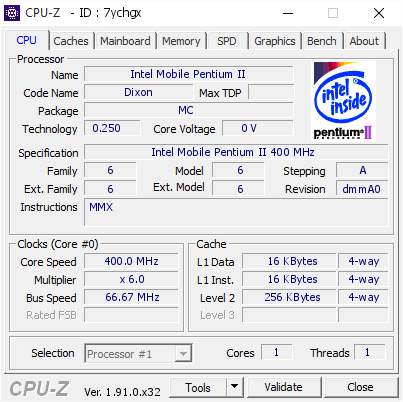Click the Level 2 4-way associativity value
Viewport: 403px width, 402px height.
point(363,297)
